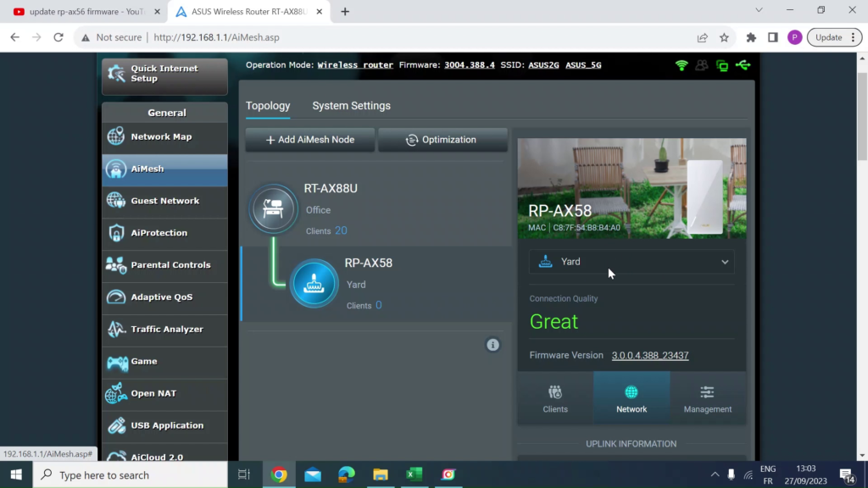Click the RP-AX58 product photo

[632, 188]
